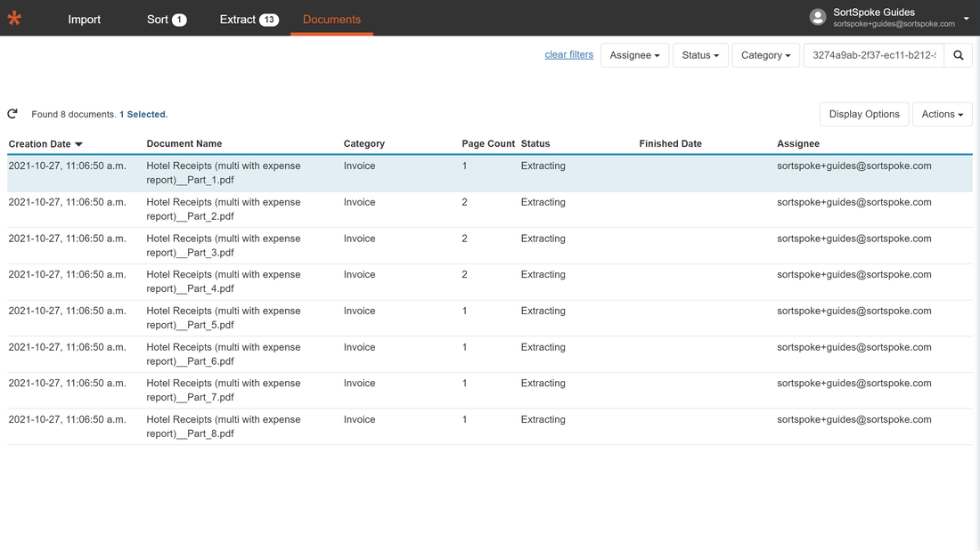Expand the Actions dropdown
Image resolution: width=980 pixels, height=551 pixels.
942,114
